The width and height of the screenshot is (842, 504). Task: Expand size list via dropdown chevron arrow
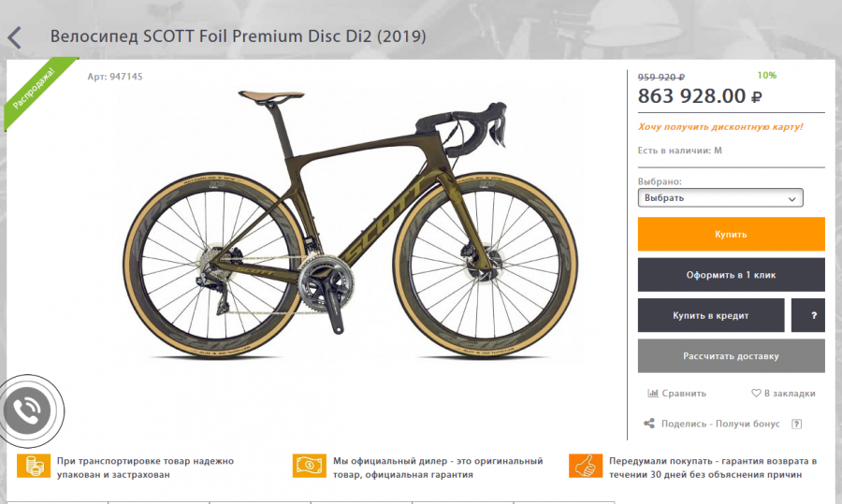point(791,198)
